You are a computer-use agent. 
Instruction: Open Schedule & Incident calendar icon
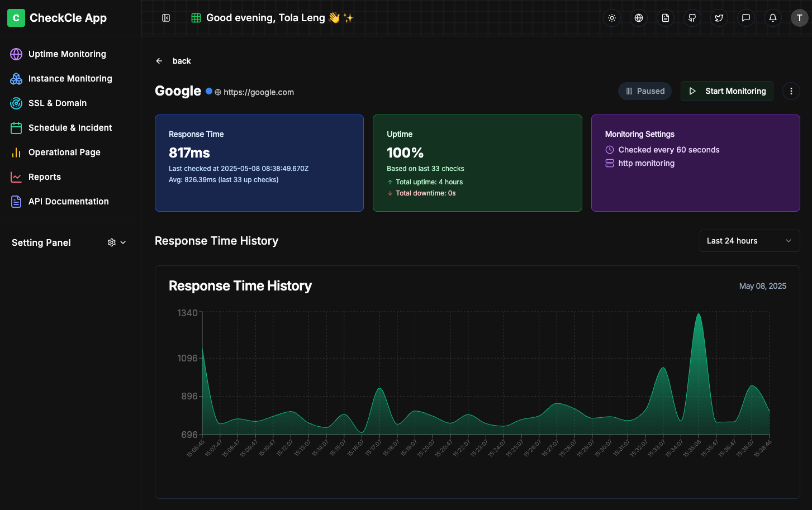click(x=16, y=127)
